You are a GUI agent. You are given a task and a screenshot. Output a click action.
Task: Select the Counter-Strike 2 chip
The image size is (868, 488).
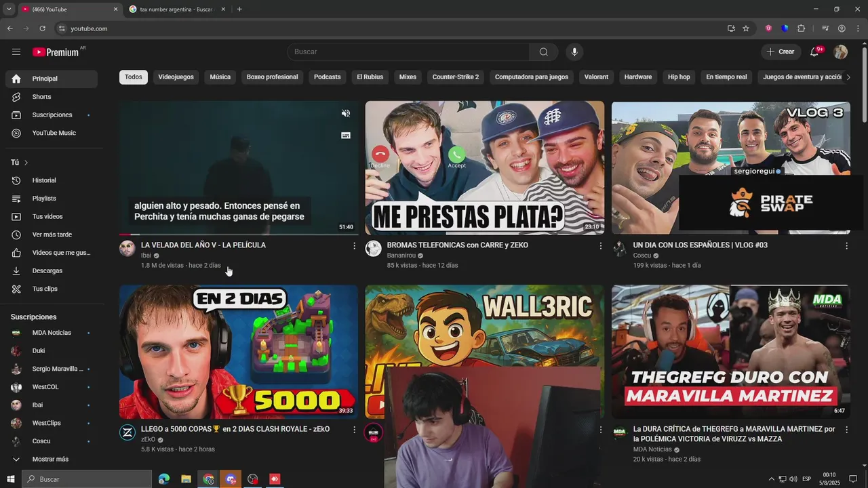tap(456, 77)
